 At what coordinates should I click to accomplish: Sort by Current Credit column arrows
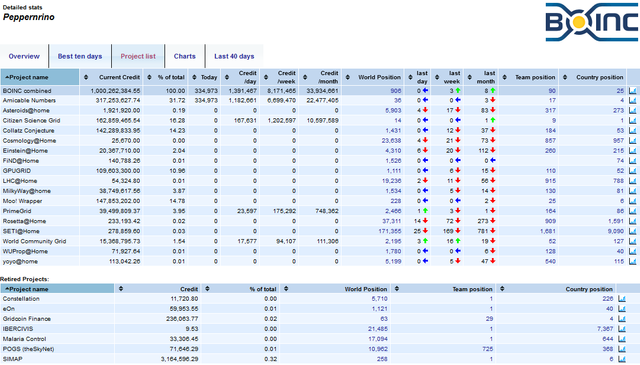pos(86,77)
